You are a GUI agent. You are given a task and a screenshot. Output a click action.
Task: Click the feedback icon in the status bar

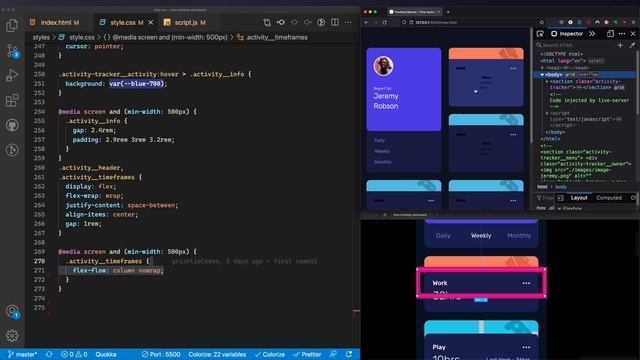[333, 354]
